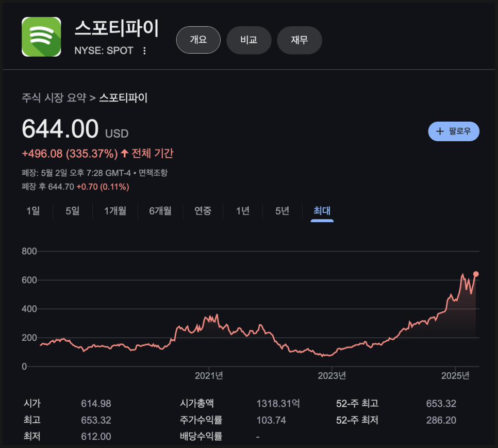This screenshot has width=498, height=448.
Task: Switch chart range to 6개월
Action: pos(160,211)
